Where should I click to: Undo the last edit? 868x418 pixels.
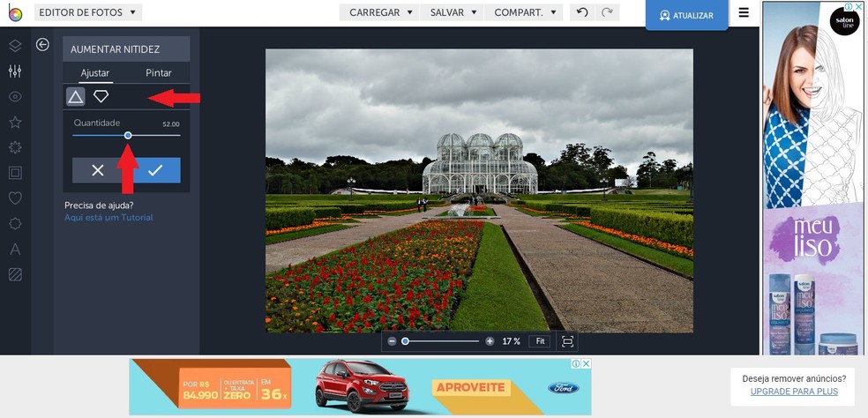pyautogui.click(x=582, y=12)
